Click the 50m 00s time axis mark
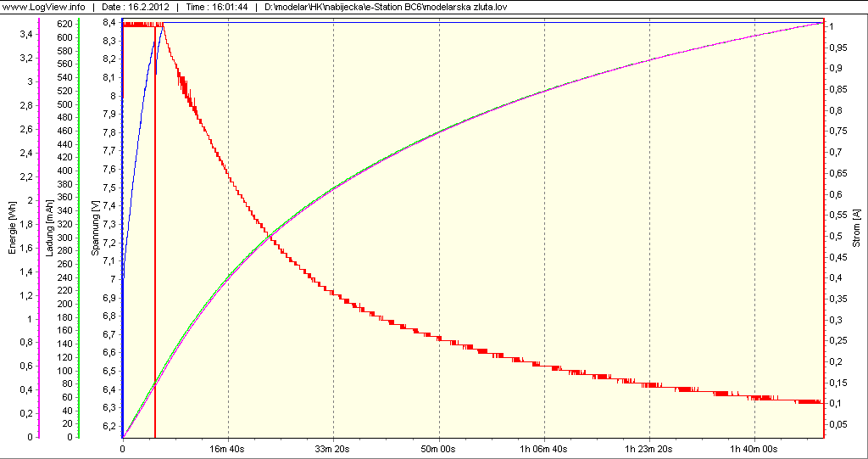This screenshot has height=459, width=868. (439, 448)
